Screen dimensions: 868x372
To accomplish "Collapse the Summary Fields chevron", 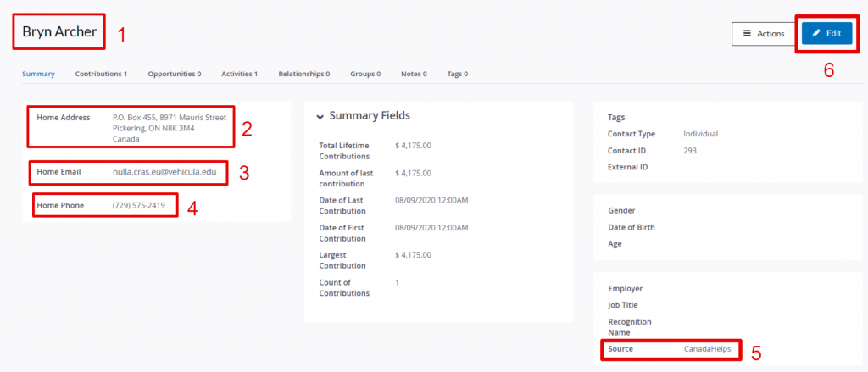I will tap(320, 117).
